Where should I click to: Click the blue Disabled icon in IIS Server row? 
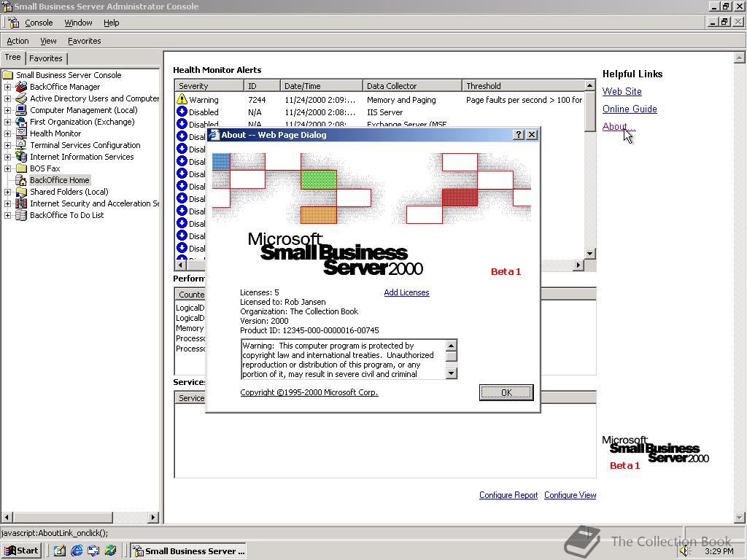[182, 112]
